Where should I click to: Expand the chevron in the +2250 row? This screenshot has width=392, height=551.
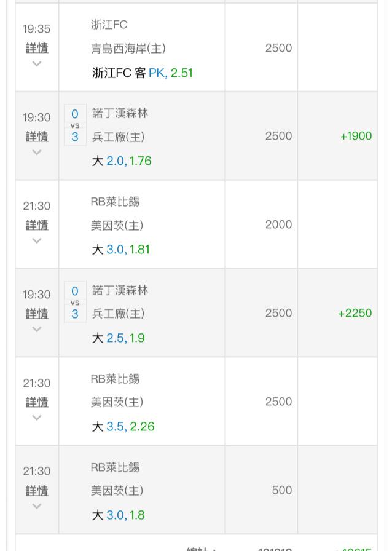click(37, 329)
